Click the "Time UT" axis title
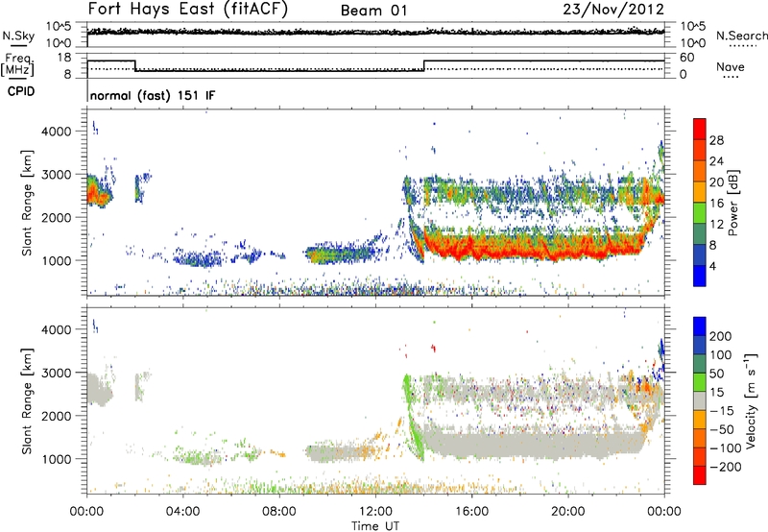 click(x=375, y=525)
